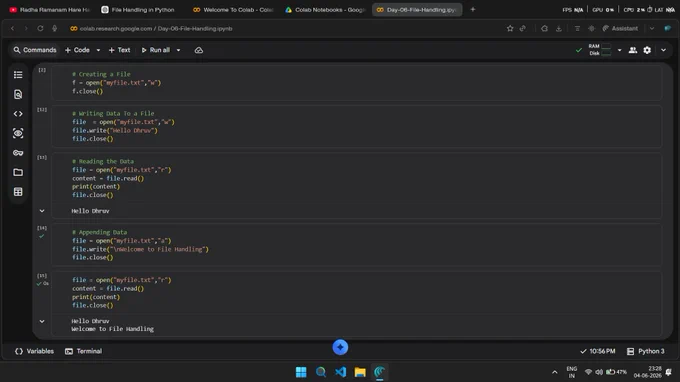Switch to Welcome To Colab tab
680x382 pixels.
click(x=233, y=10)
